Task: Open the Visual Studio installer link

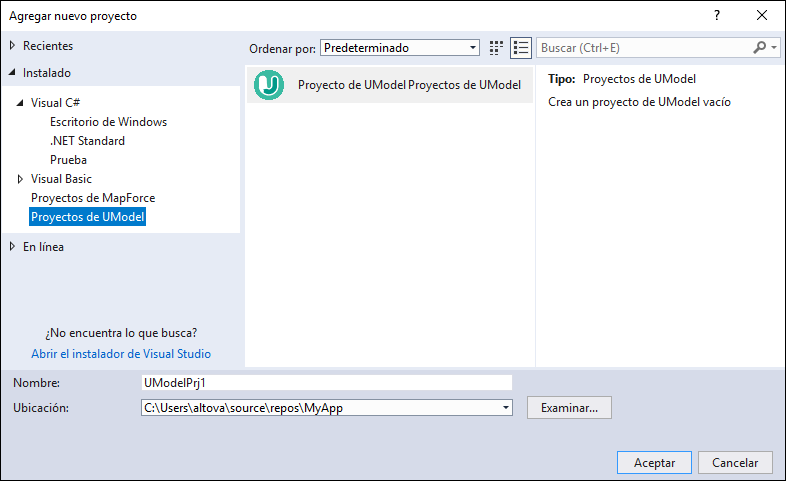Action: pyautogui.click(x=121, y=354)
